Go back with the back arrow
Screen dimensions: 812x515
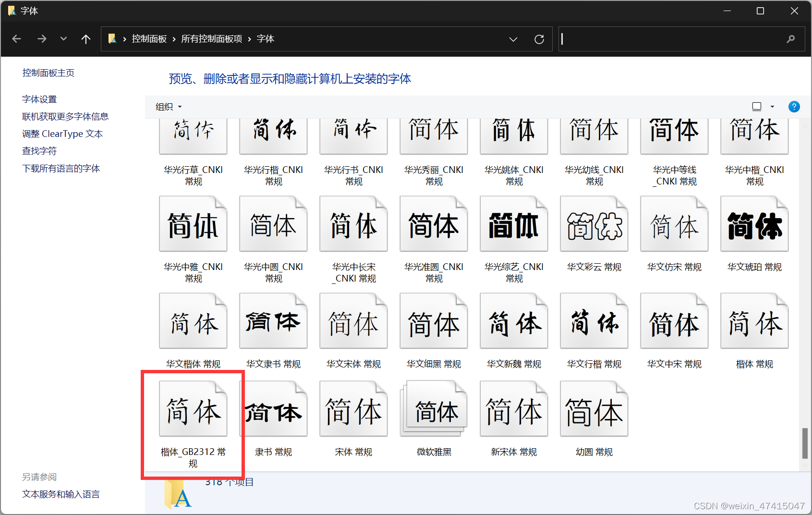click(x=17, y=39)
